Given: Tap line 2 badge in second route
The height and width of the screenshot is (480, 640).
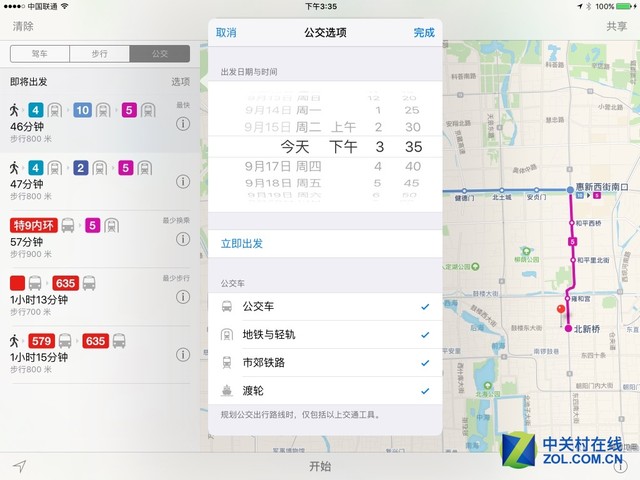Looking at the screenshot, I should click(81, 168).
